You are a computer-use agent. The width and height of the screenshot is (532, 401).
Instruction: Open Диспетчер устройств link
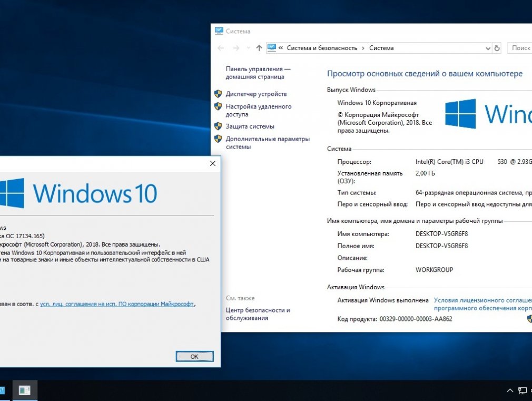tap(256, 94)
